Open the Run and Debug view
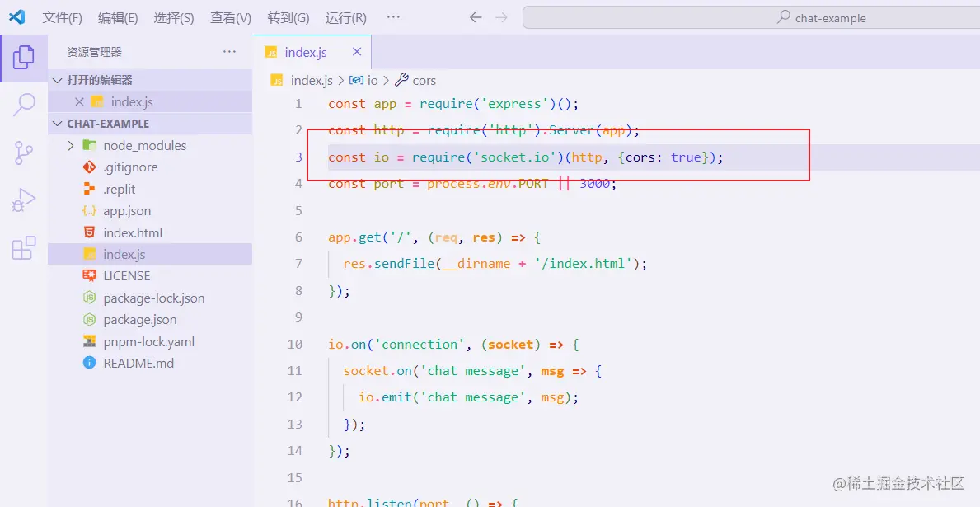Screen dimensions: 980x507 pos(24,200)
